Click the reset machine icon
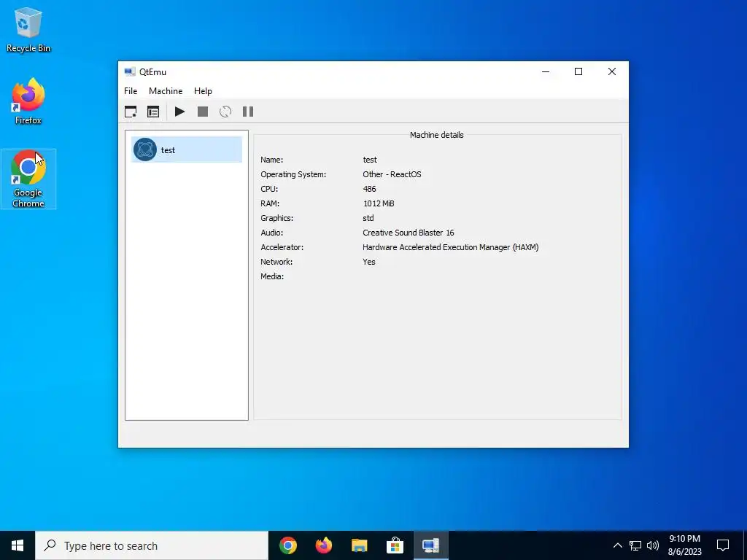Screen dimensions: 747x560 coord(225,112)
